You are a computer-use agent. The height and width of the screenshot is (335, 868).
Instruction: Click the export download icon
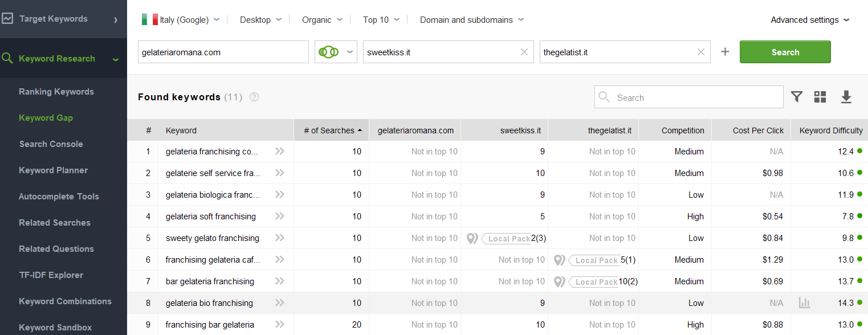pos(846,97)
